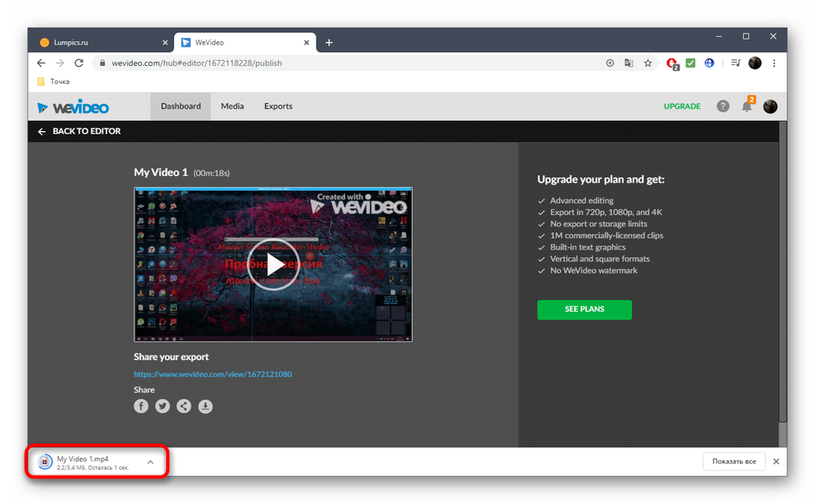Go forward in browser history
Viewport: 815px width, 504px height.
(x=60, y=63)
